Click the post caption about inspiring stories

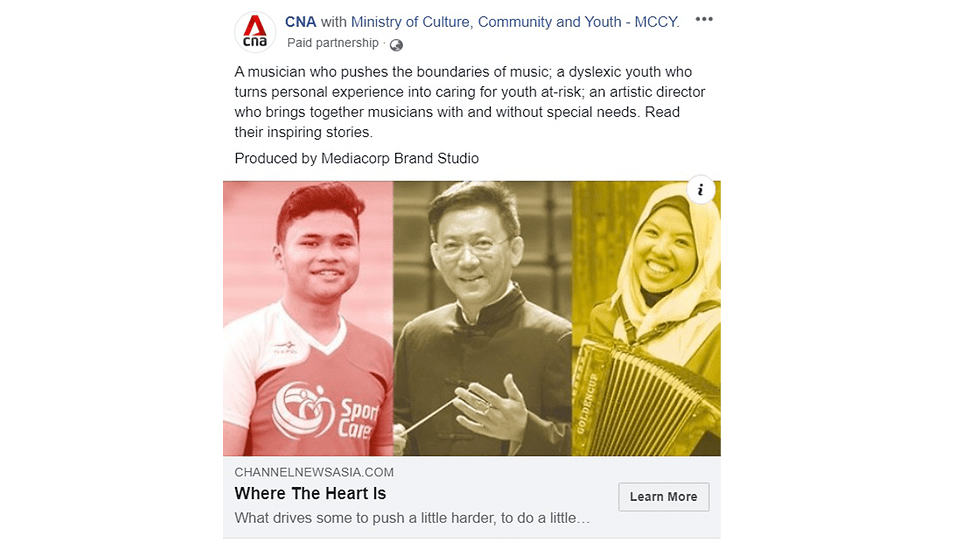click(x=470, y=102)
